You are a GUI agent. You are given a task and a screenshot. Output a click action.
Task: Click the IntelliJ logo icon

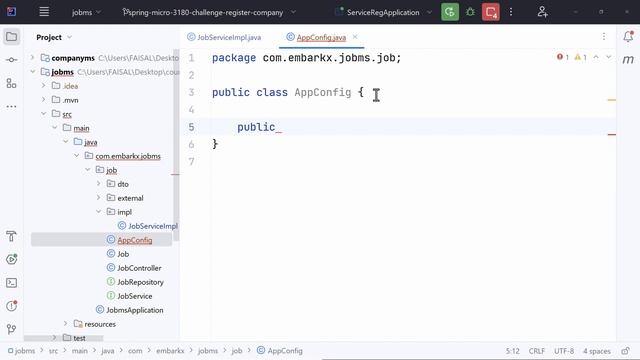point(11,12)
